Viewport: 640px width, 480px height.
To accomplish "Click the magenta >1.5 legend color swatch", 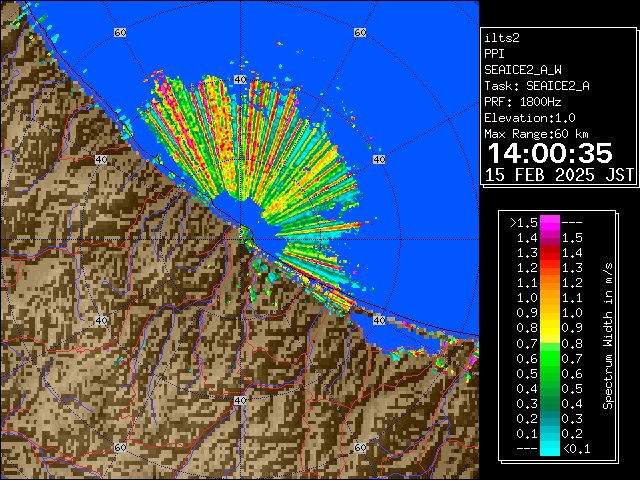I will 550,223.
